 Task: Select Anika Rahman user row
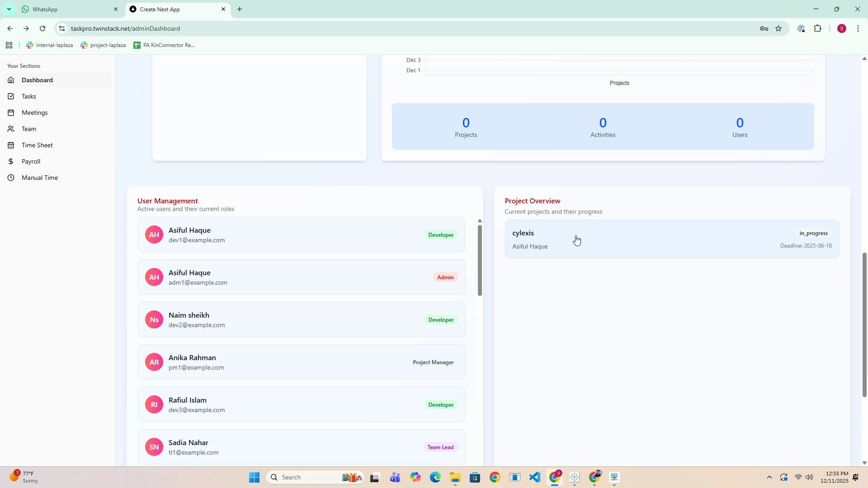301,362
